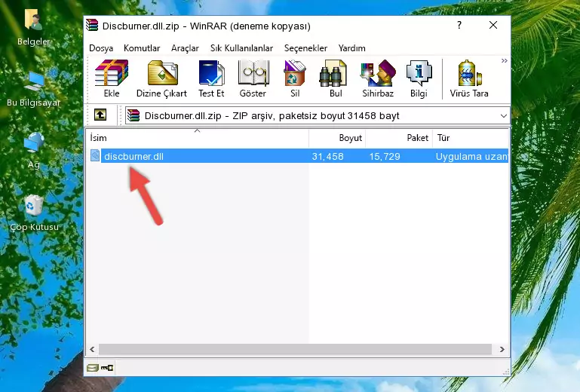The image size is (580, 392).
Task: Open the Bul find tool
Action: pyautogui.click(x=335, y=78)
